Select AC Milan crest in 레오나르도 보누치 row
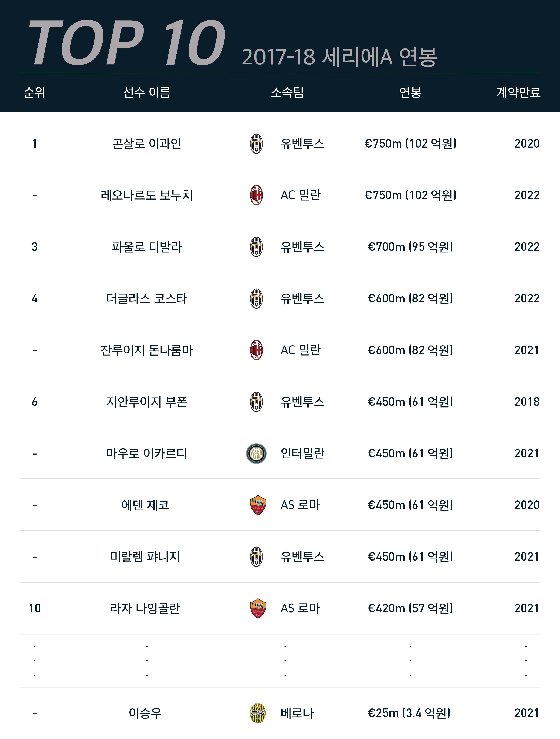This screenshot has height=739, width=560. click(x=256, y=195)
